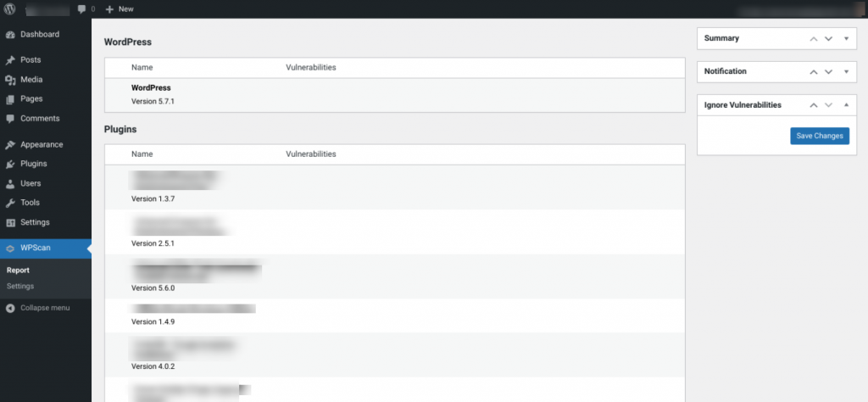Image resolution: width=868 pixels, height=402 pixels.
Task: Click the WordPress logo icon
Action: (10, 8)
